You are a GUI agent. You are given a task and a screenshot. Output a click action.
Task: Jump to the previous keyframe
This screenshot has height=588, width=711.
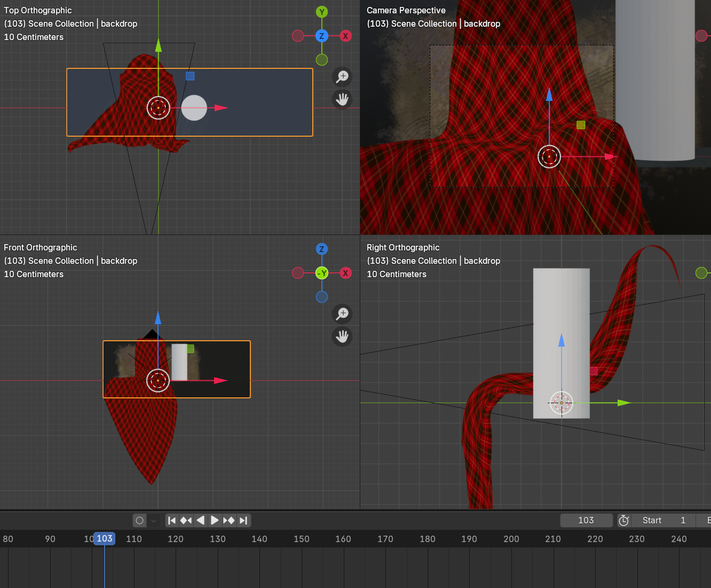click(186, 520)
